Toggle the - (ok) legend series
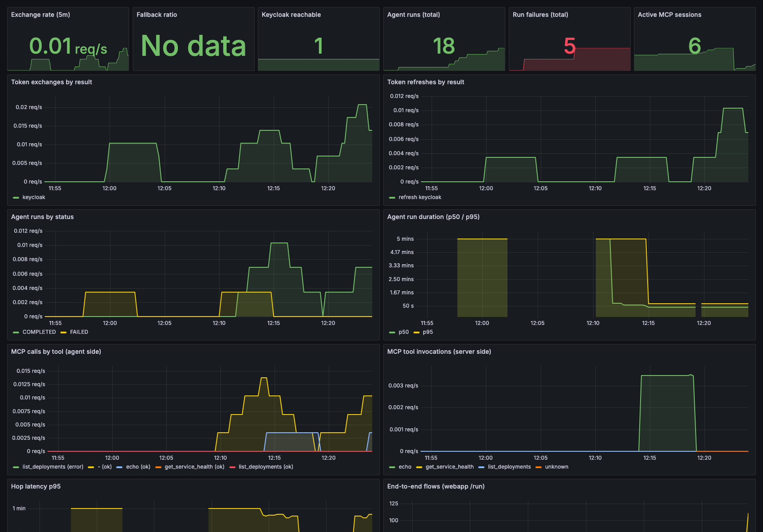Screen dimensions: 763x532 (105, 467)
